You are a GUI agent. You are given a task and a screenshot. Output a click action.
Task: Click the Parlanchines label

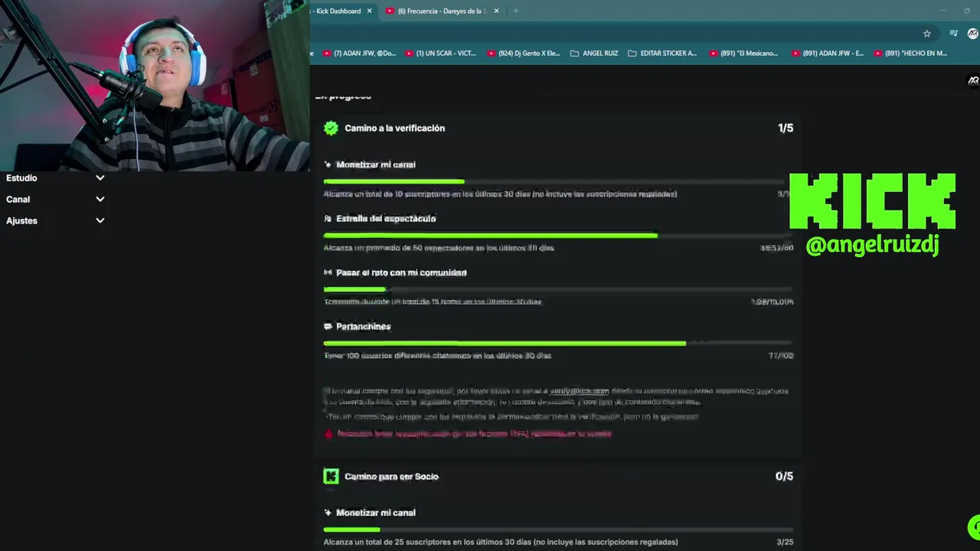coord(364,327)
